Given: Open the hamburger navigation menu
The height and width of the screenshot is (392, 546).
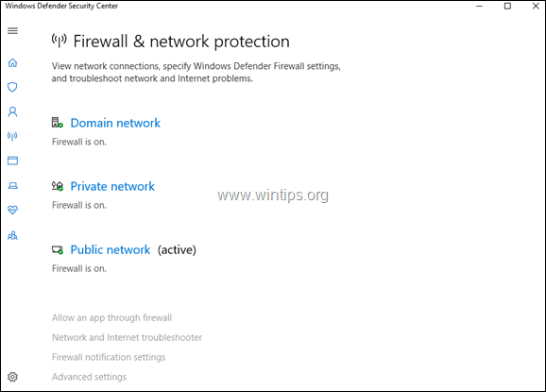Looking at the screenshot, I should pyautogui.click(x=12, y=31).
